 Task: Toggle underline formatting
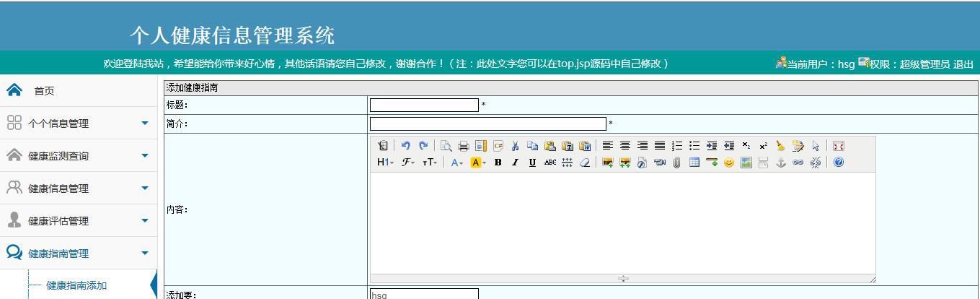coord(532,162)
